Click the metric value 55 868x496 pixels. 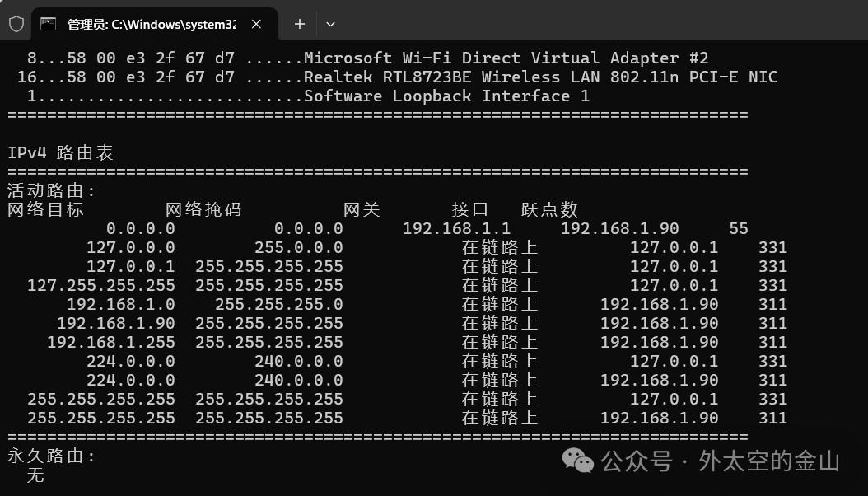coord(738,228)
